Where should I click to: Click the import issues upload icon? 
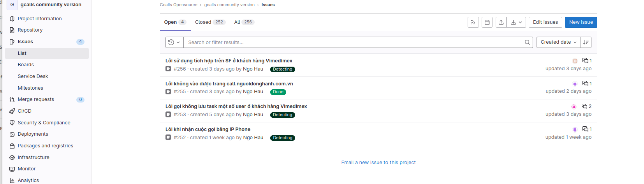coord(501,22)
